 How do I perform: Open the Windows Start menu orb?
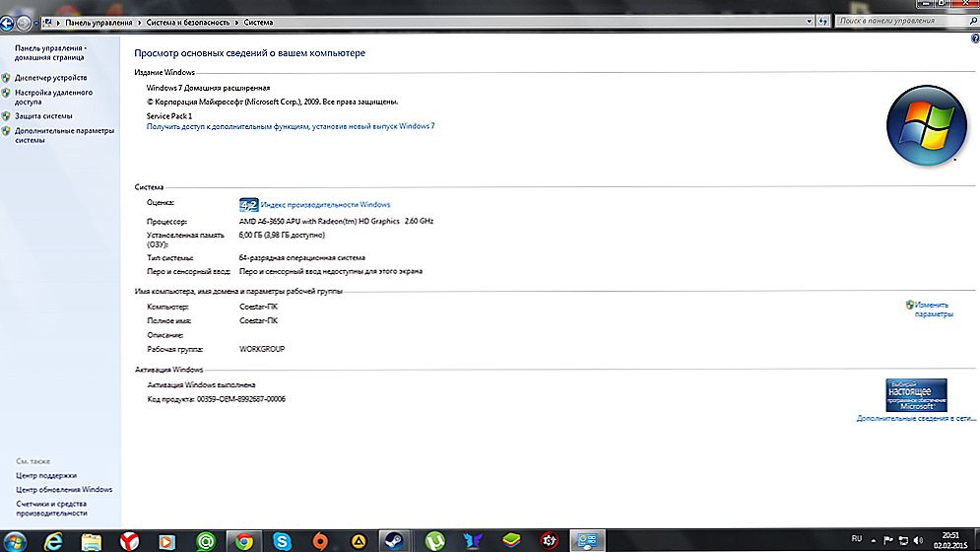click(x=15, y=541)
